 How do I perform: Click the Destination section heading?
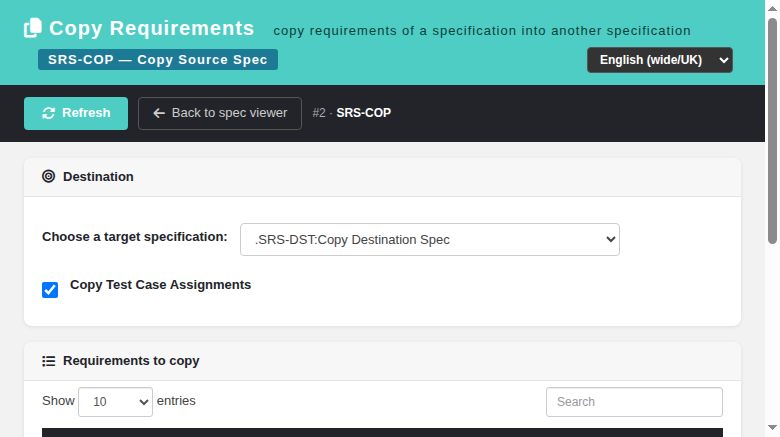(x=98, y=177)
